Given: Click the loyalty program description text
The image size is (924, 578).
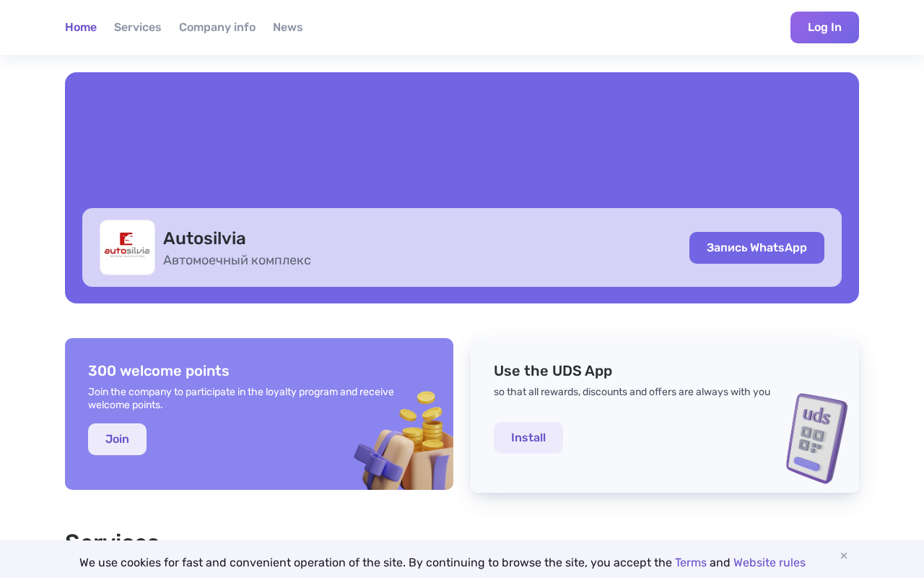Looking at the screenshot, I should 241,398.
